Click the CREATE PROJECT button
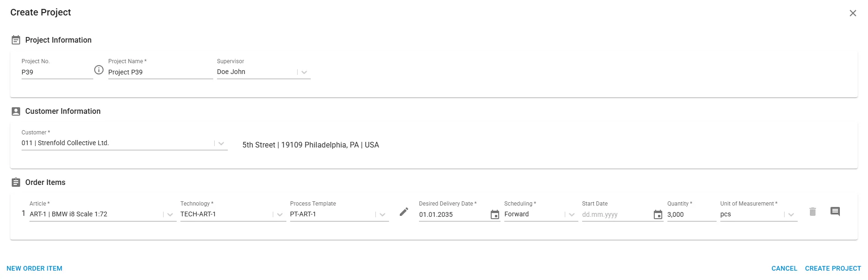This screenshot has width=868, height=280. pos(833,268)
